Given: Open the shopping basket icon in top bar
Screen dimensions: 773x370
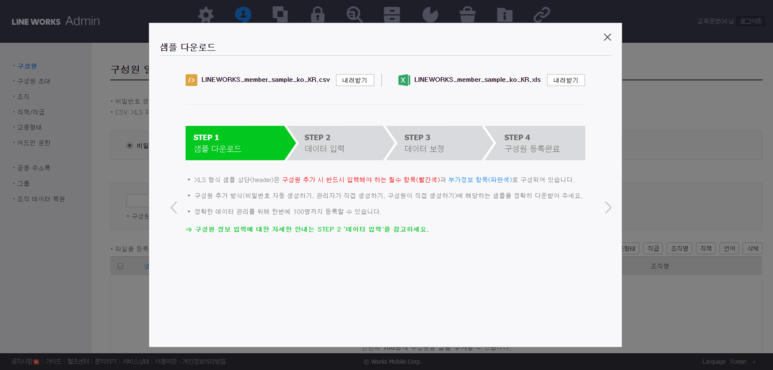Looking at the screenshot, I should pyautogui.click(x=467, y=14).
